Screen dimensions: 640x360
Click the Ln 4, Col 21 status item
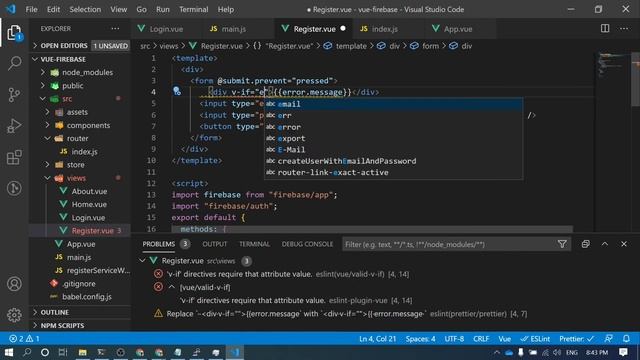point(378,339)
